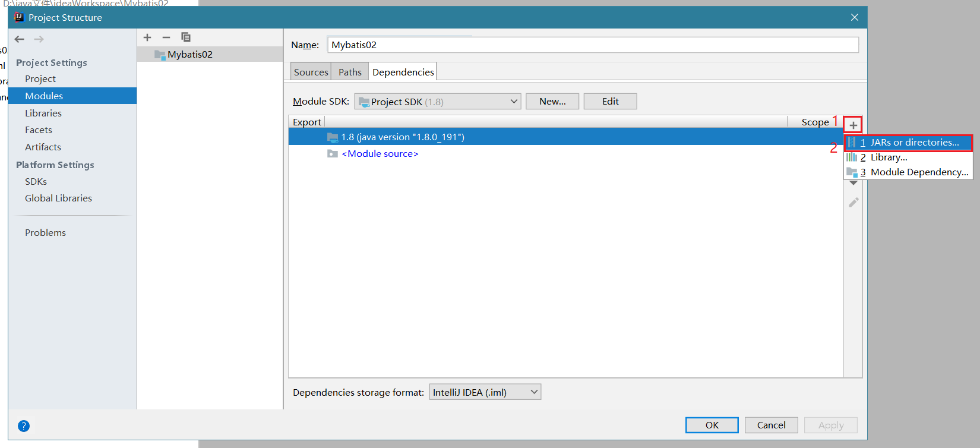
Task: Show Problems list
Action: point(45,232)
